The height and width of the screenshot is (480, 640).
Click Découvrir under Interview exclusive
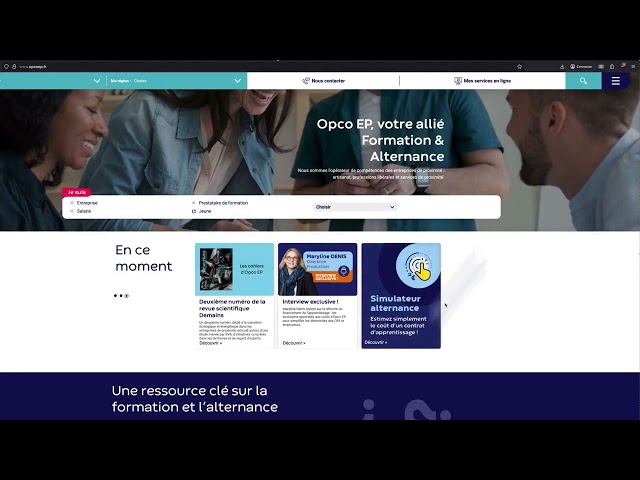(x=294, y=343)
